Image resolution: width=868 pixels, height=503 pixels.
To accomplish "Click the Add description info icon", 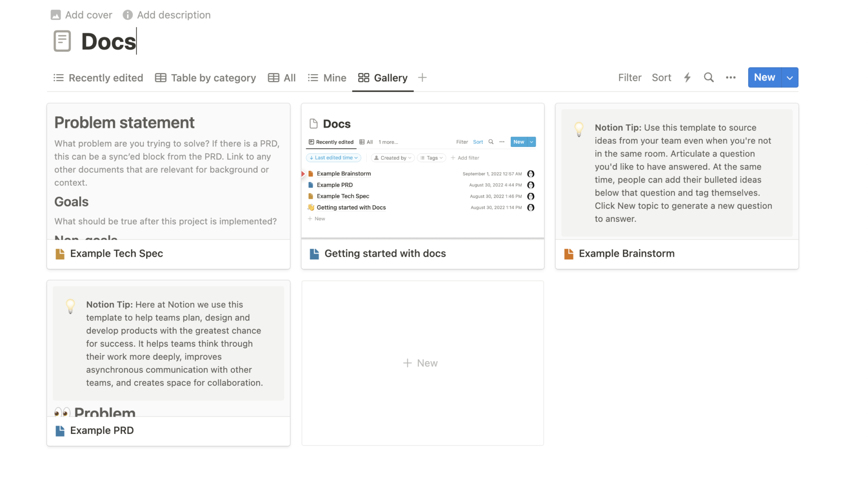I will tap(127, 15).
